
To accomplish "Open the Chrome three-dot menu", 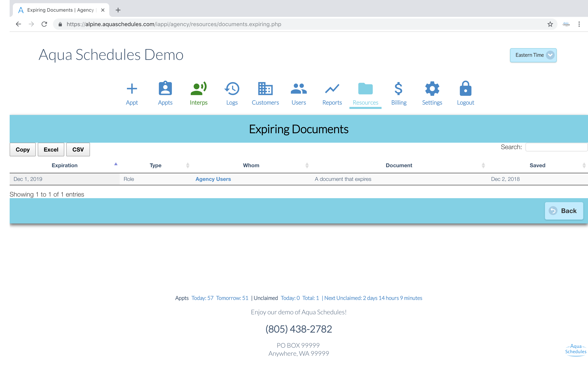I will coord(579,24).
